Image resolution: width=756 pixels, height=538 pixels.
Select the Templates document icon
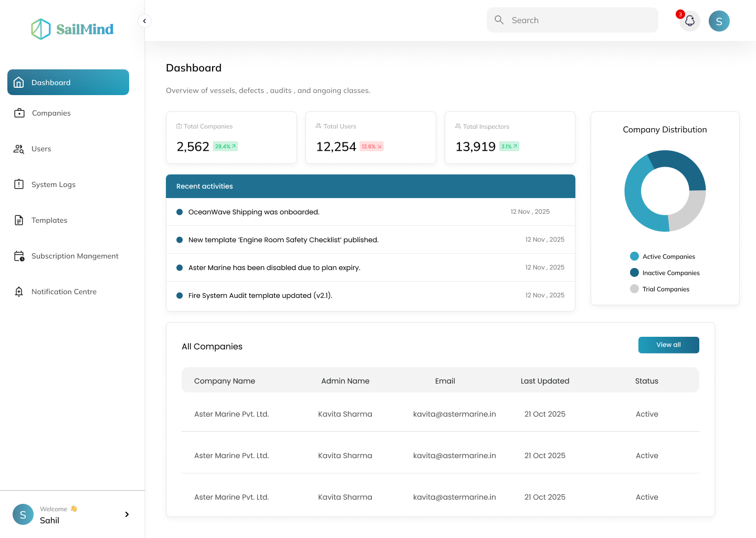[x=19, y=220]
